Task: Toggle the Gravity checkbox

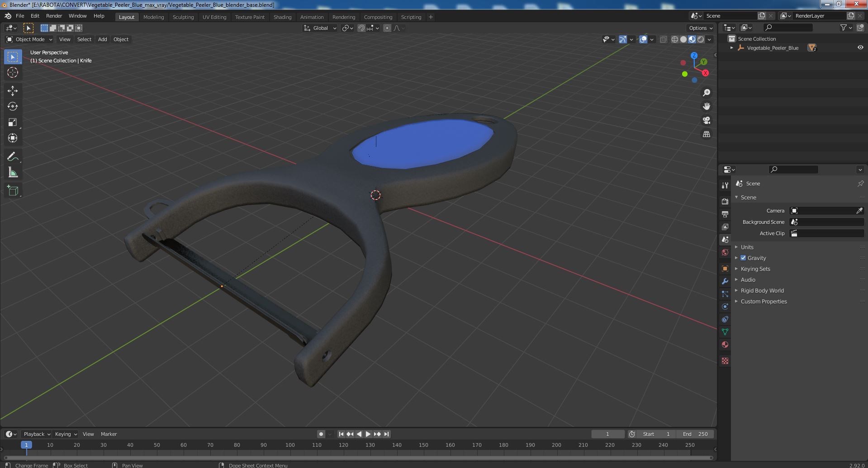Action: (x=743, y=258)
